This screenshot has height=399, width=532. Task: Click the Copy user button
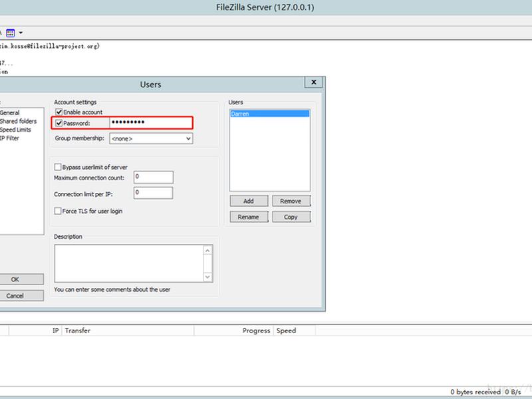(x=291, y=217)
